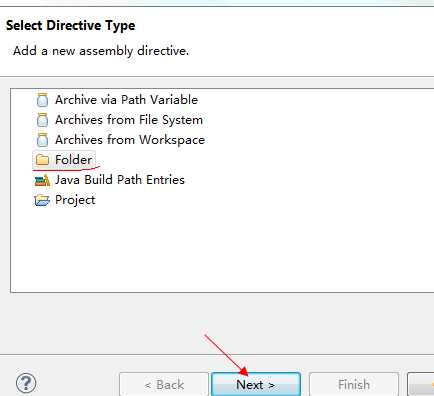Click the jar icon beside Archives from File System
Viewport: 434px width, 396px height.
pyautogui.click(x=42, y=120)
